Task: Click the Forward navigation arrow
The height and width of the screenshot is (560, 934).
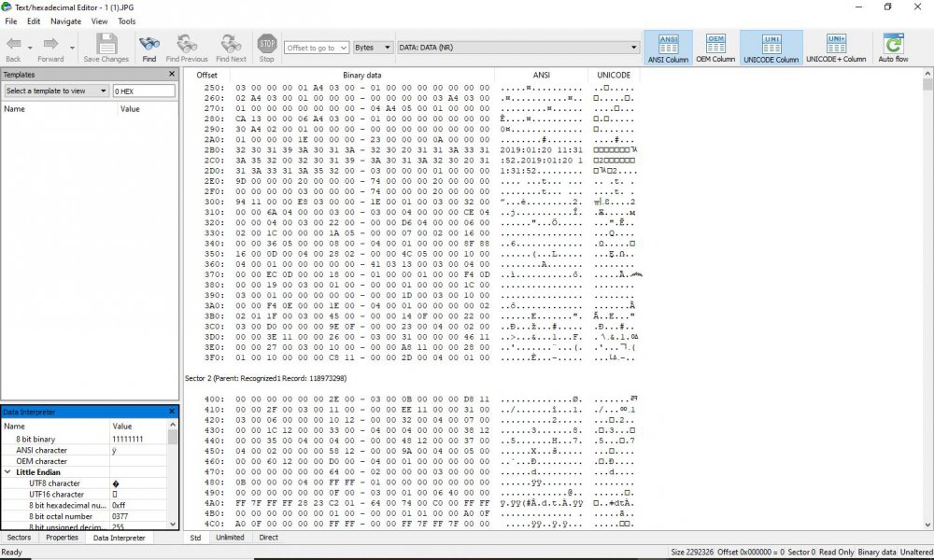Action: click(50, 44)
